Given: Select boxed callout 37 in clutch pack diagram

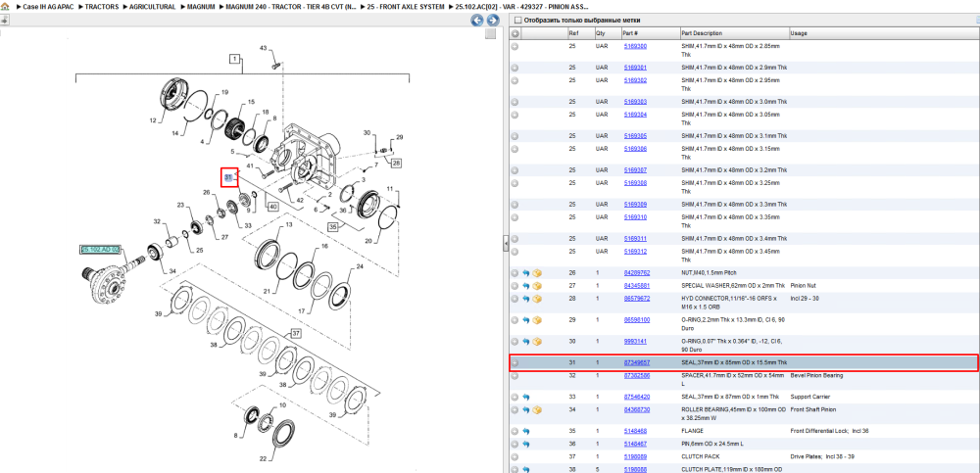Looking at the screenshot, I should click(296, 333).
